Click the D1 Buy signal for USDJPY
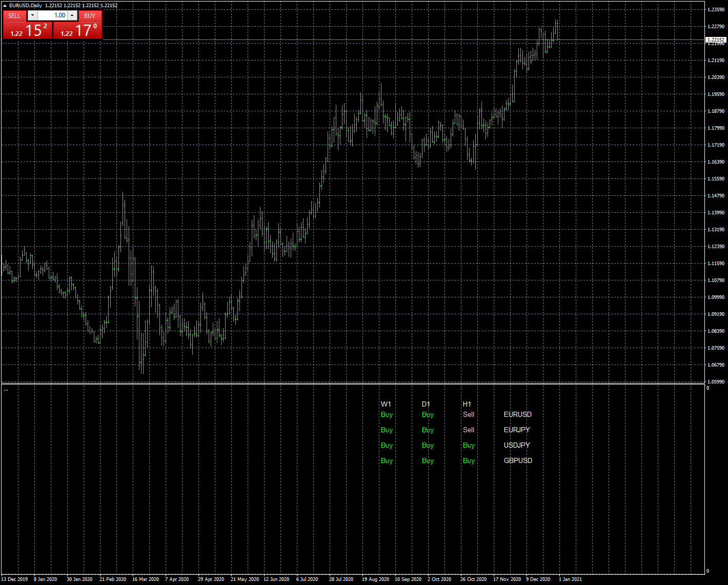 coord(428,445)
